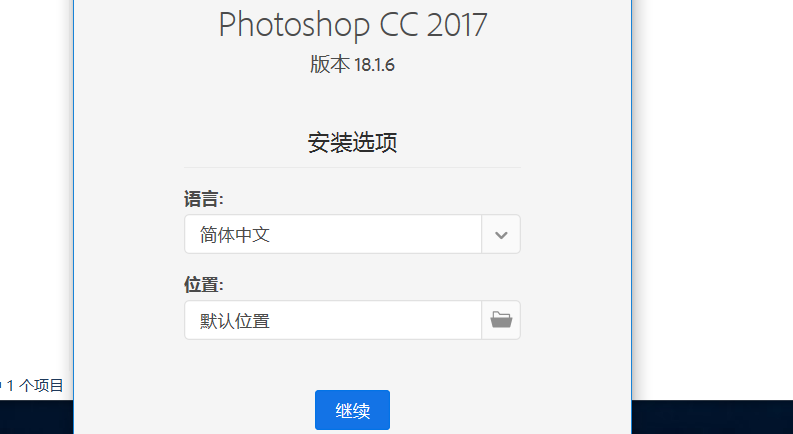Click the dark taskbar right of installer
793x434 pixels.
(713, 417)
